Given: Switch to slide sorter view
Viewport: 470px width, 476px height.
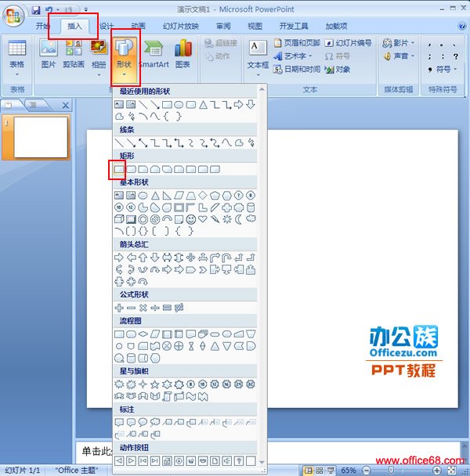Looking at the screenshot, I should tap(319, 471).
